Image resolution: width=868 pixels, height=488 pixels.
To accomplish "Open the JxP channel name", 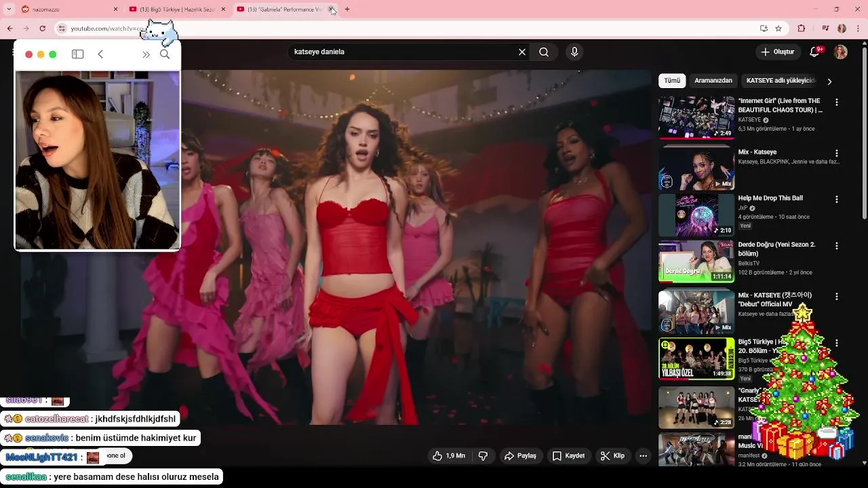I will pos(743,207).
